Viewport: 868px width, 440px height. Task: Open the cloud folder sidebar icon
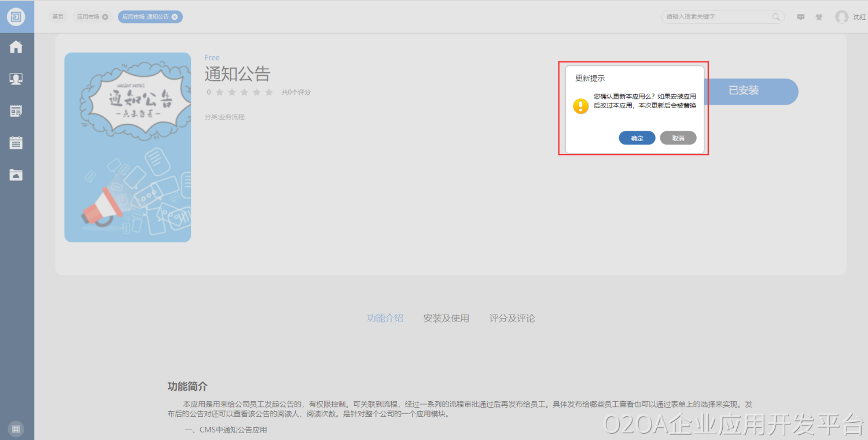(16, 175)
